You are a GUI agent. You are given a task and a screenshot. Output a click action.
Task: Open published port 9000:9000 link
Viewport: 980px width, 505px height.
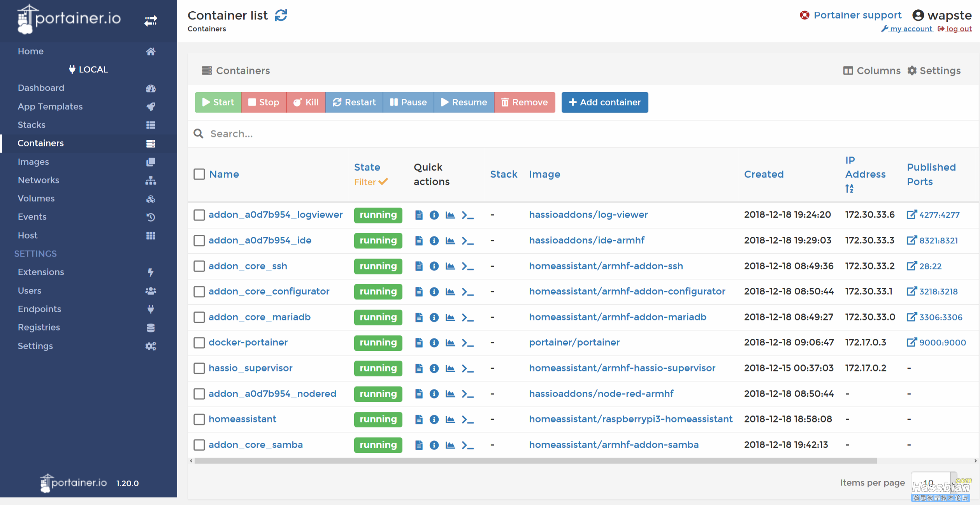[x=936, y=343]
